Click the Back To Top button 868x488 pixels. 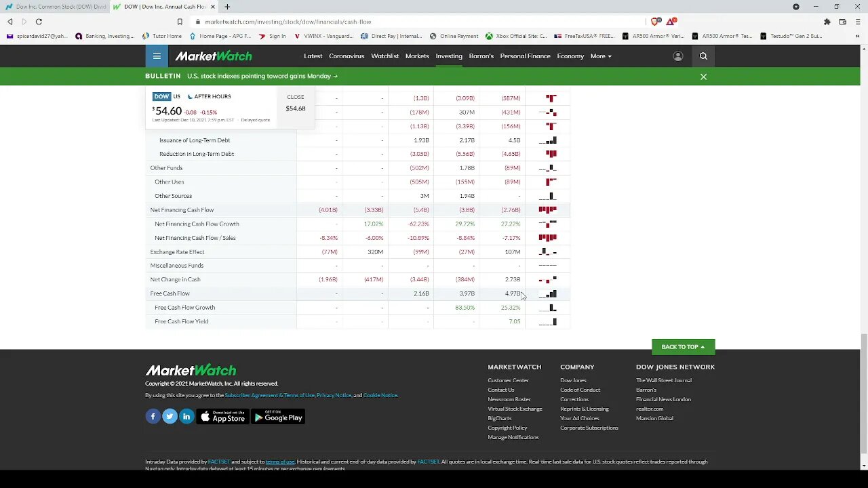(683, 347)
